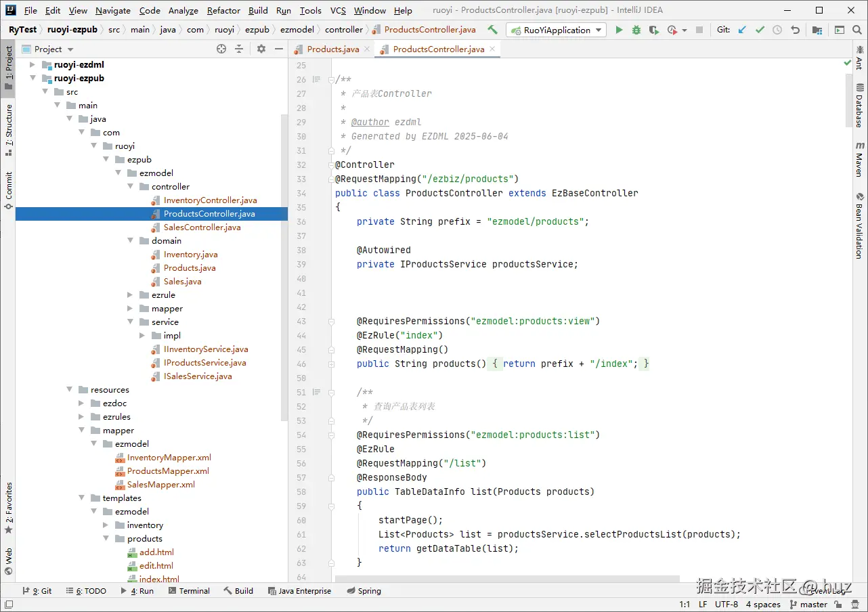
Task: Run RuoYiApplication with the green play icon
Action: [x=619, y=30]
